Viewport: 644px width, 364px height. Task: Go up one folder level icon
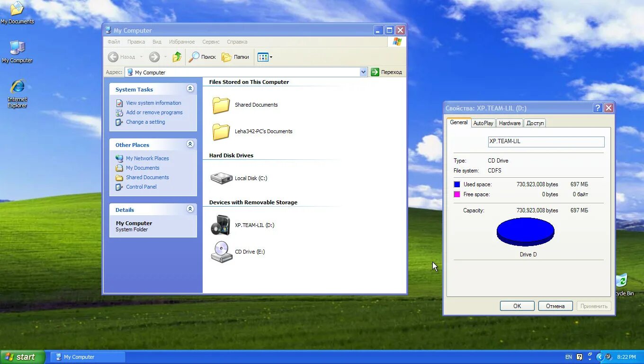[177, 57]
